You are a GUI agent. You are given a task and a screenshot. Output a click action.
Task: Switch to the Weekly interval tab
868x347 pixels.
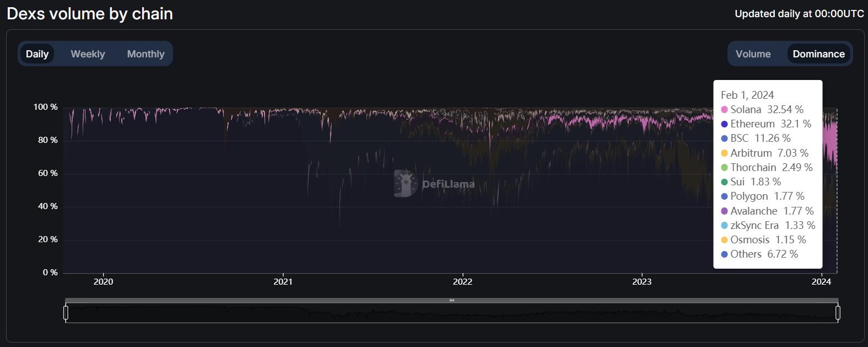click(88, 54)
